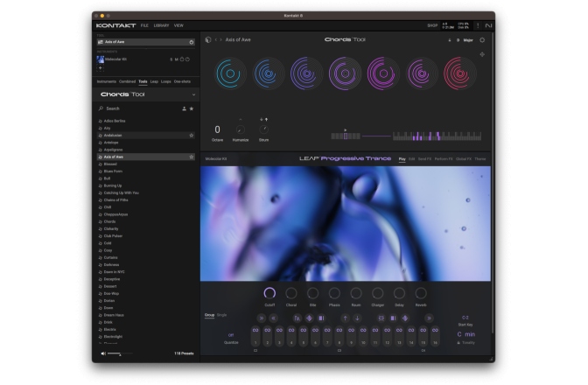Image resolution: width=588 pixels, height=385 pixels.
Task: Select the cyan first chord disc
Action: point(230,73)
